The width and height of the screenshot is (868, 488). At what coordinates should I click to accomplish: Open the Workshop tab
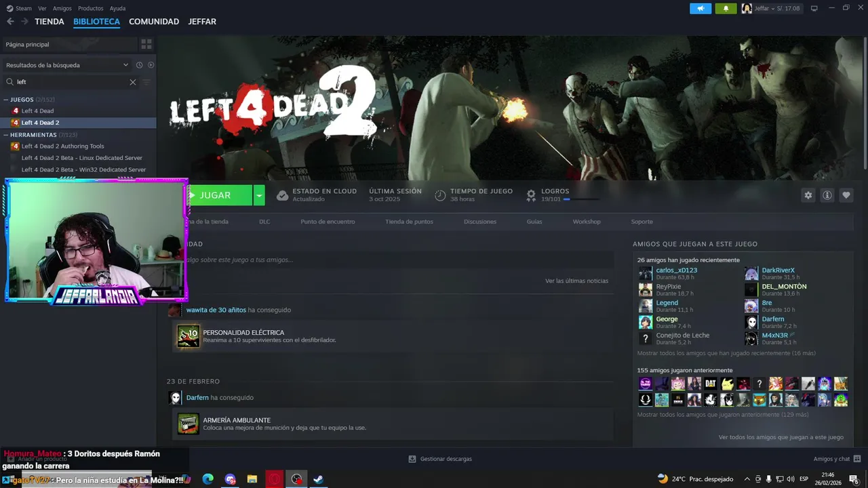[x=587, y=222]
